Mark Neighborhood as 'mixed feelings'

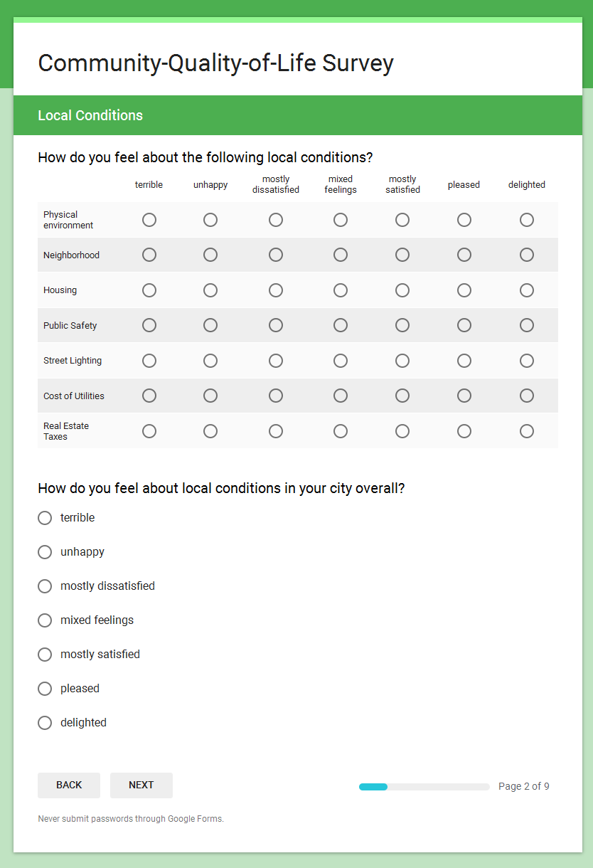coord(340,255)
